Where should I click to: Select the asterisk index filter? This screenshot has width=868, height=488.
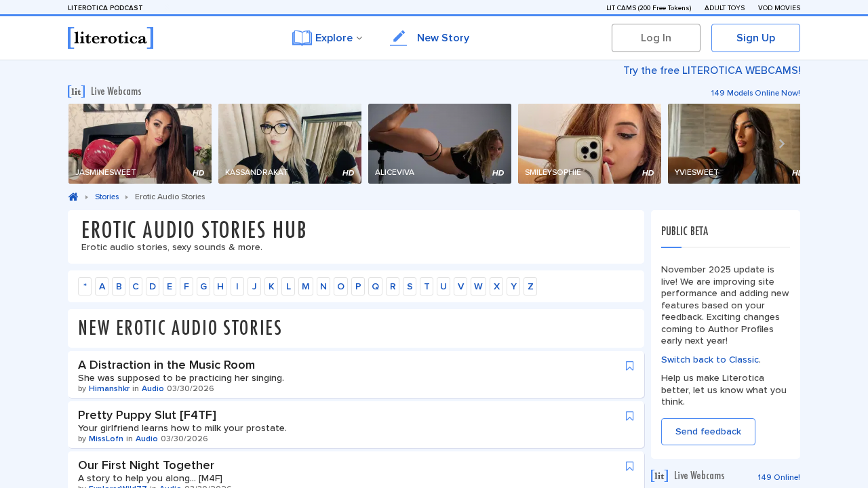coord(85,286)
